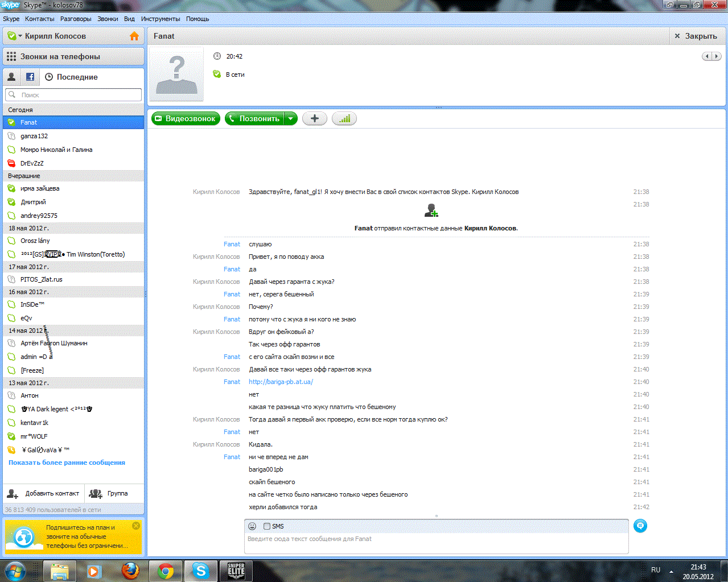Select the Fanat conversation in the list
This screenshot has height=582, width=728.
coord(73,122)
